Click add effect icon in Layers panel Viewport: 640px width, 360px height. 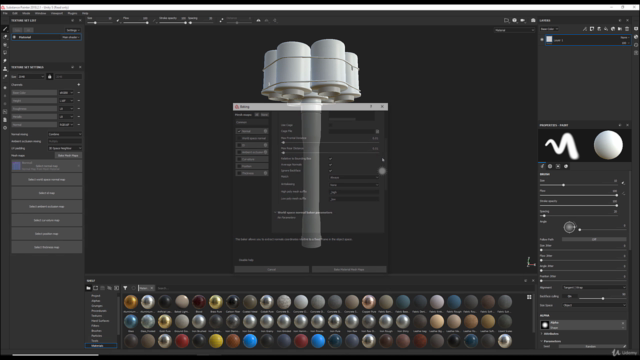coord(585,29)
